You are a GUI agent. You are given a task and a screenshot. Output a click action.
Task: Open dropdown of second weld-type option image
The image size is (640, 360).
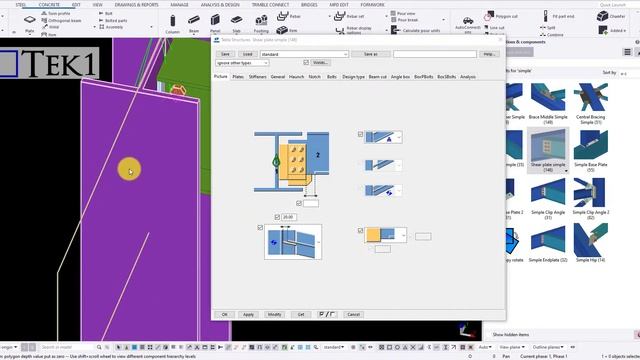click(399, 165)
